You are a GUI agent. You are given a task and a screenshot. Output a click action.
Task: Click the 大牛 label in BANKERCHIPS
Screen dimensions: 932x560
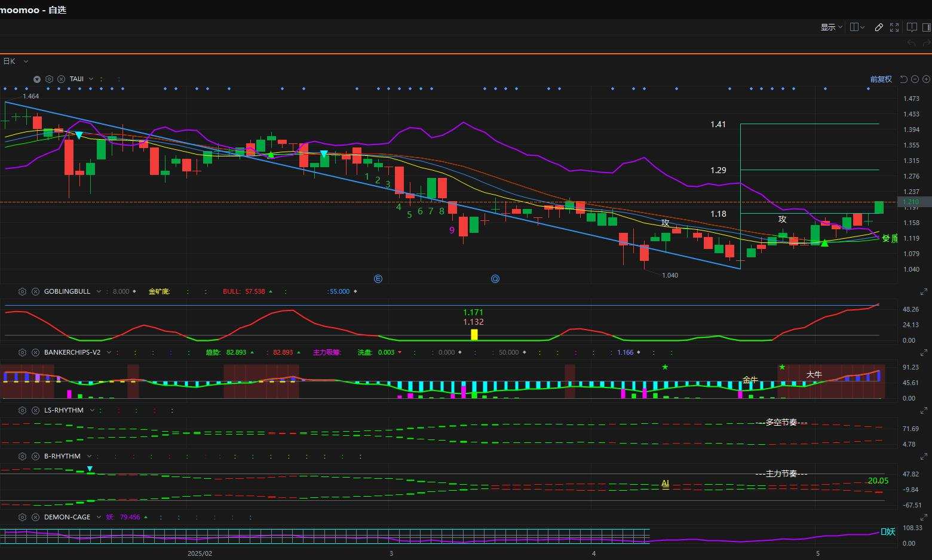814,374
